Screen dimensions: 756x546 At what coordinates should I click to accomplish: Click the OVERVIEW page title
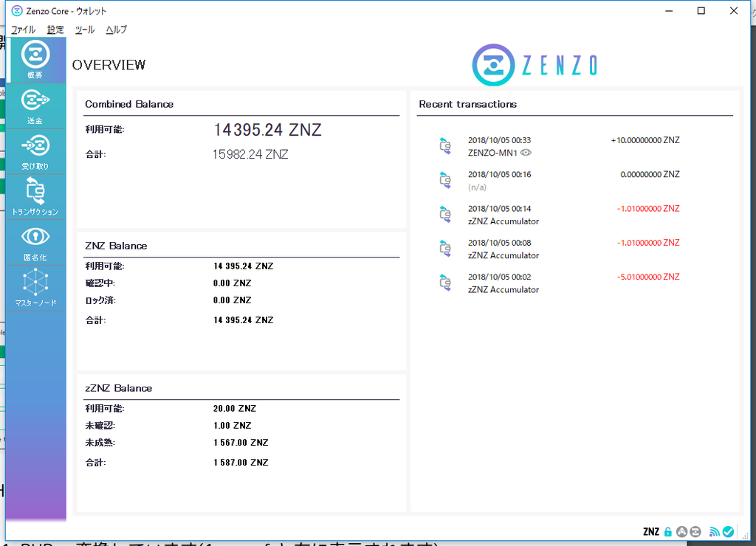point(109,65)
